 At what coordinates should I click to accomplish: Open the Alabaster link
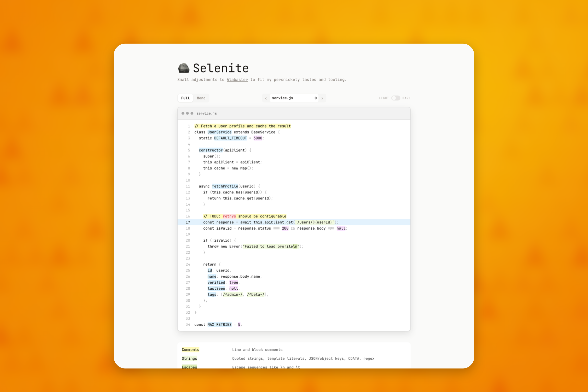237,79
